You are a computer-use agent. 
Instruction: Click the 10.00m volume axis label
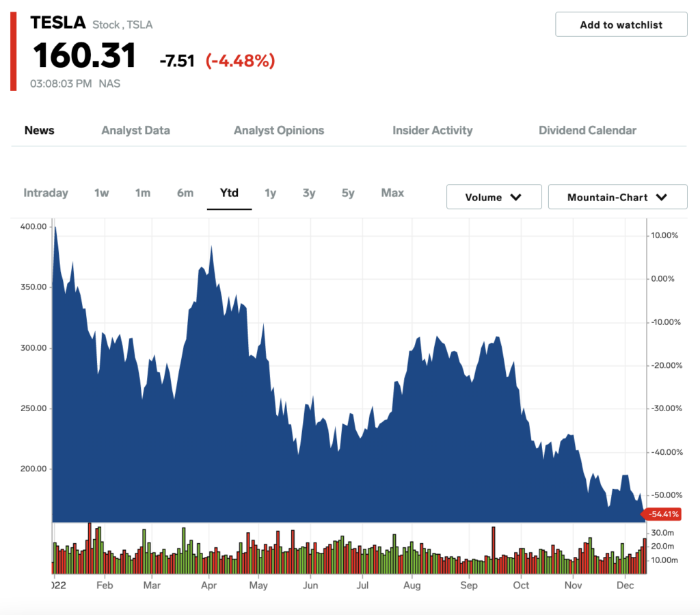pyautogui.click(x=664, y=560)
